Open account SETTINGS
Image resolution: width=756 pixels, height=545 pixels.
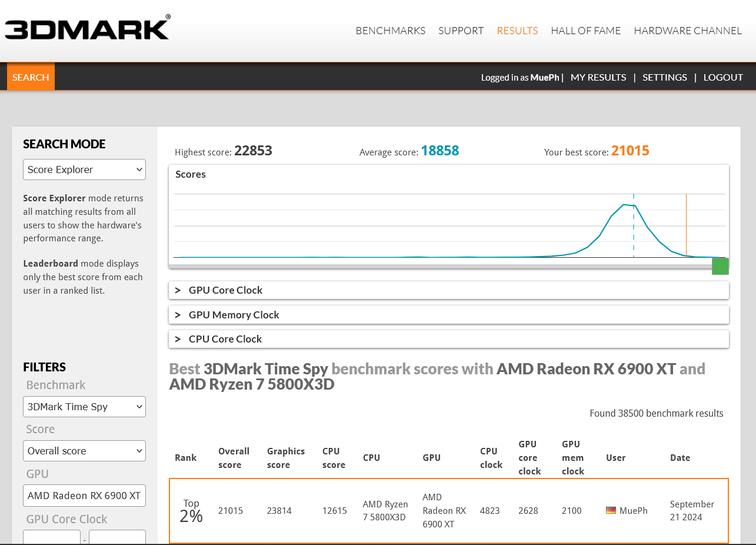point(665,77)
